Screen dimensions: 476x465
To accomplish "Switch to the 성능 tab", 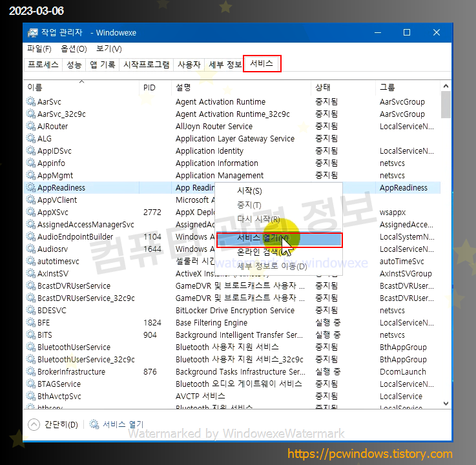I will click(x=74, y=65).
